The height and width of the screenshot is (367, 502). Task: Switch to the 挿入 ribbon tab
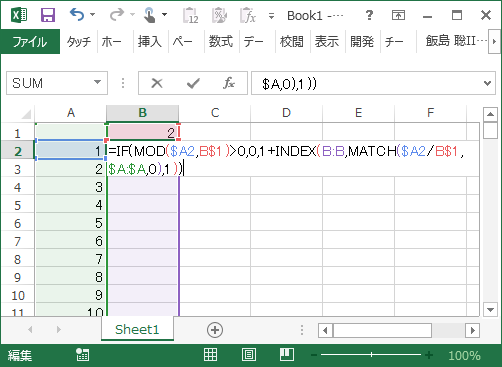click(x=150, y=42)
